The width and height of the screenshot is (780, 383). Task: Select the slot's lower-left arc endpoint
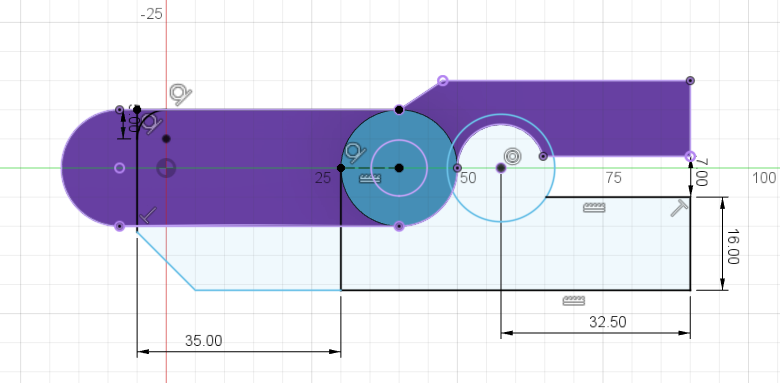click(x=119, y=226)
